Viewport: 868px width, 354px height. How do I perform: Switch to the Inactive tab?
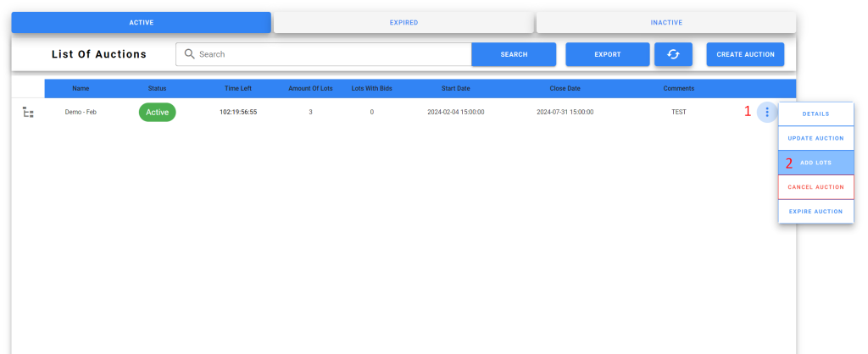click(x=665, y=23)
